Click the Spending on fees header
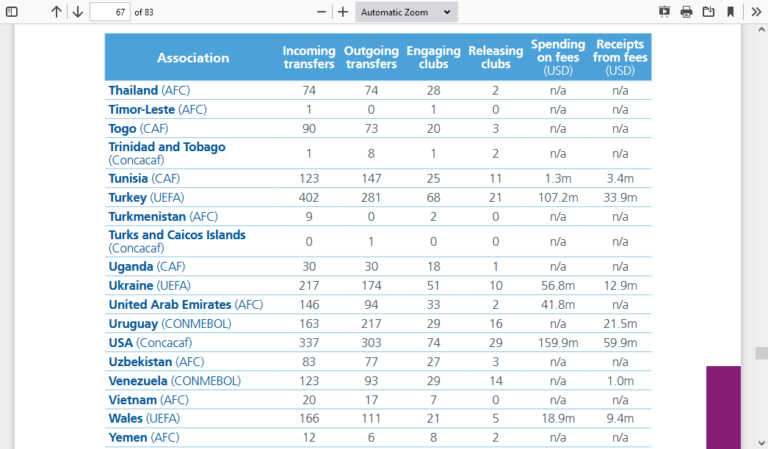This screenshot has width=768, height=449. click(557, 57)
